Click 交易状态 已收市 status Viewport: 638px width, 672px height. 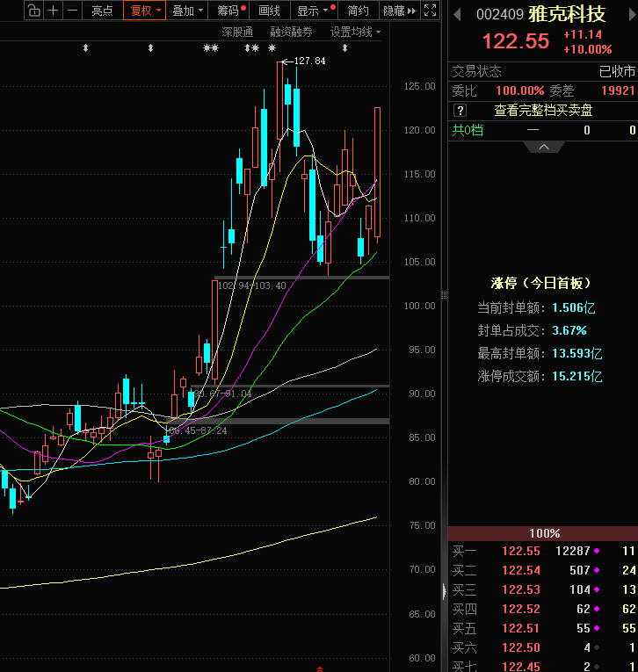point(617,71)
